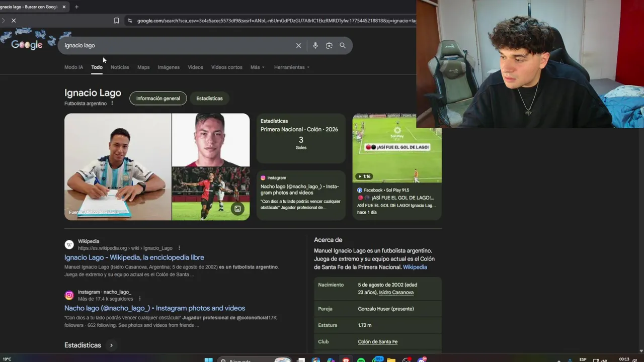Click the address bar URL
644x362 pixels.
tap(276, 21)
